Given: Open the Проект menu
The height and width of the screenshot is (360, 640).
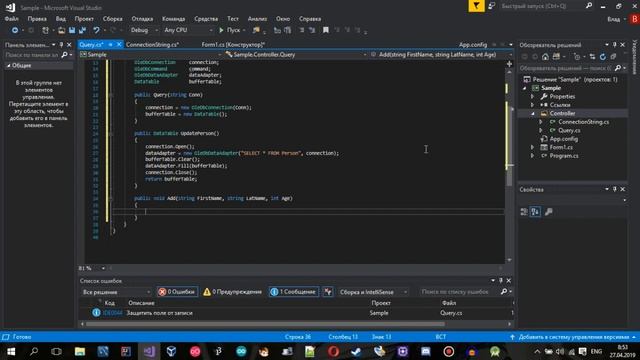Looking at the screenshot, I should pos(84,19).
